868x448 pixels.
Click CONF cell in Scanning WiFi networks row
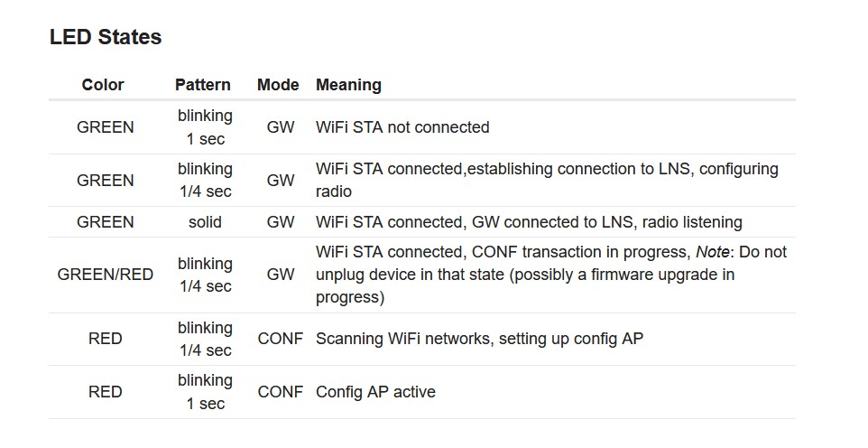tap(281, 340)
